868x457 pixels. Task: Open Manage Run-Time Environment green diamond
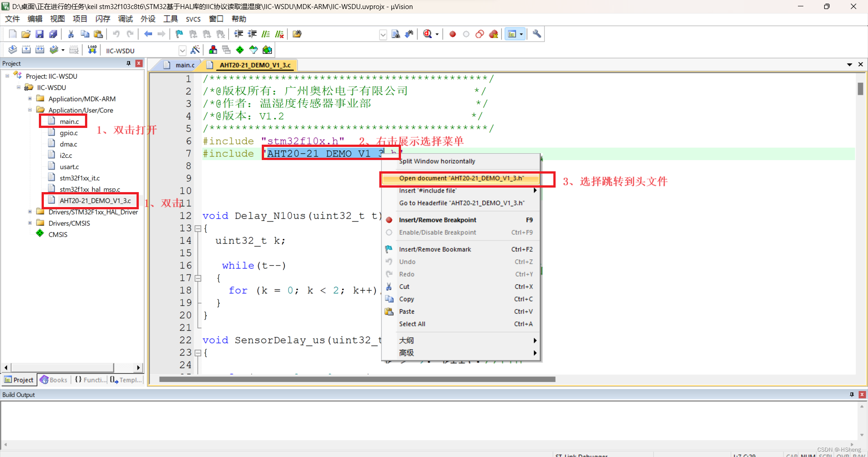[x=240, y=50]
